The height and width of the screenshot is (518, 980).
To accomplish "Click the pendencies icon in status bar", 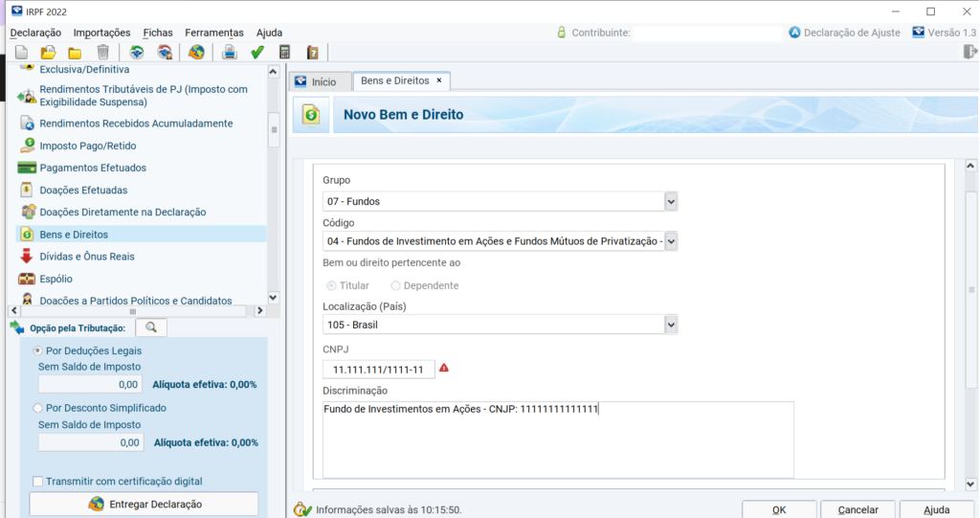I will (x=302, y=509).
